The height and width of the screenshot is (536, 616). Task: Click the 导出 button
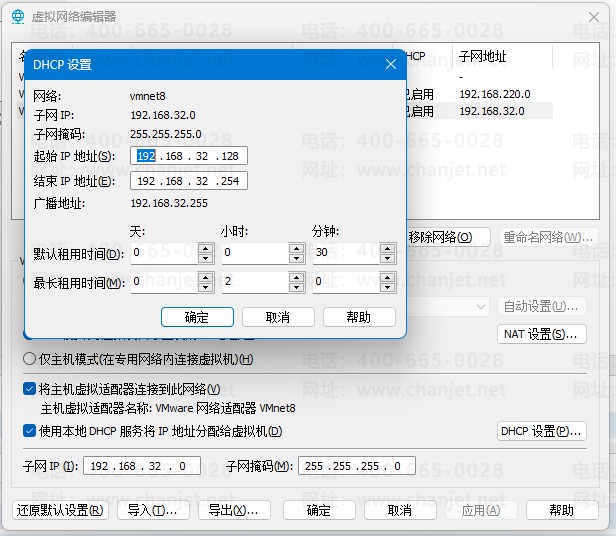pyautogui.click(x=234, y=510)
